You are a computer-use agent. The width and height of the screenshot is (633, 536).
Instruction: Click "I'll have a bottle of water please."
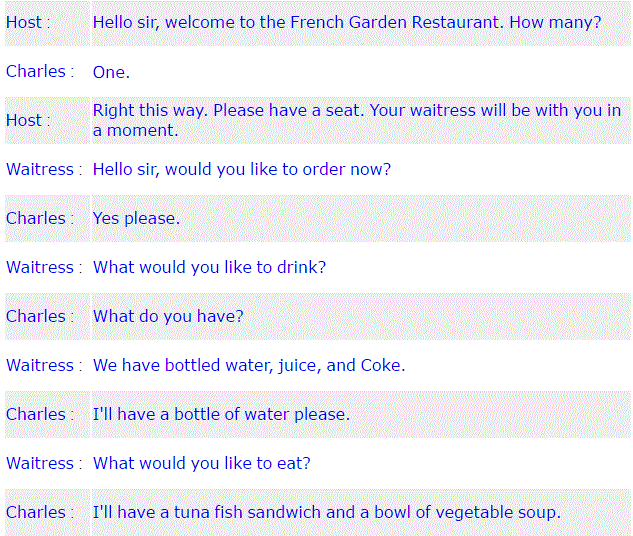(x=221, y=415)
